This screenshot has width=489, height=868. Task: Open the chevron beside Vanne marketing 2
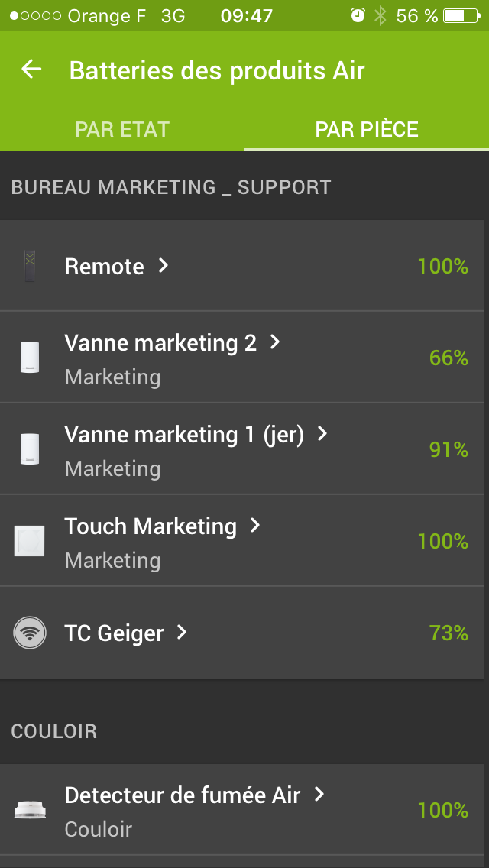point(275,342)
